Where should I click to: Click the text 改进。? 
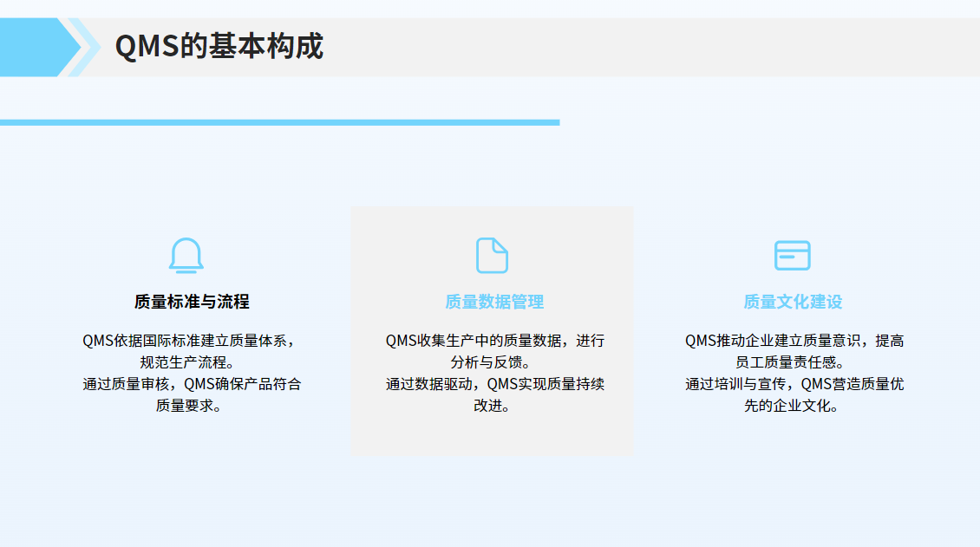tap(491, 406)
